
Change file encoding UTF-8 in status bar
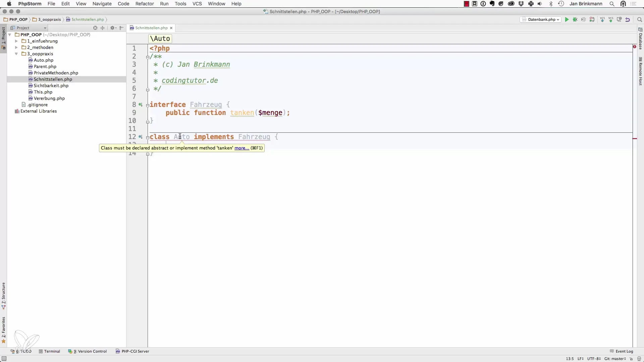point(594,359)
